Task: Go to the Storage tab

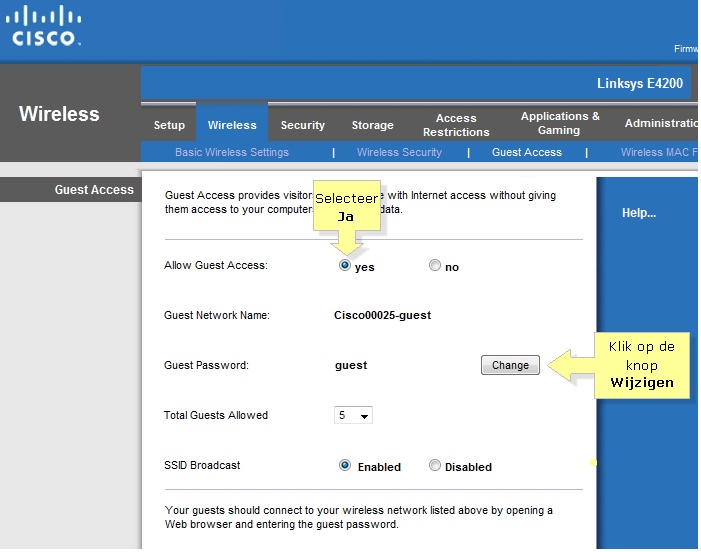Action: click(372, 125)
